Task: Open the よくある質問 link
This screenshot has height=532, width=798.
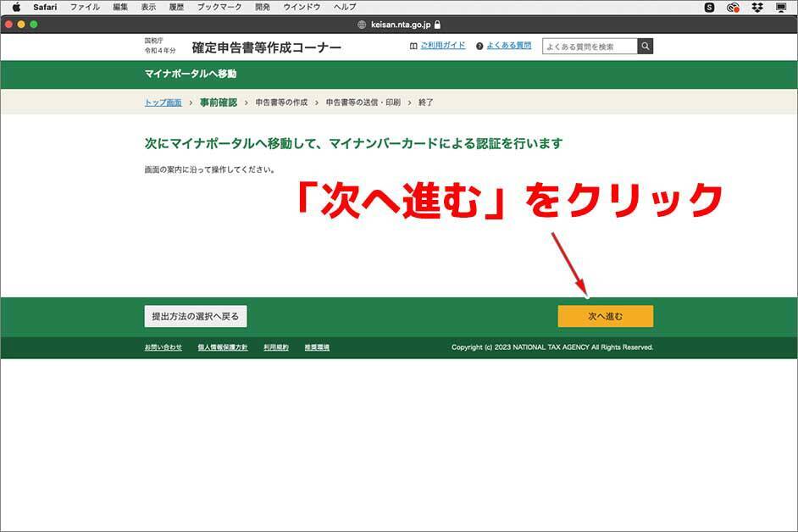Action: [x=508, y=46]
